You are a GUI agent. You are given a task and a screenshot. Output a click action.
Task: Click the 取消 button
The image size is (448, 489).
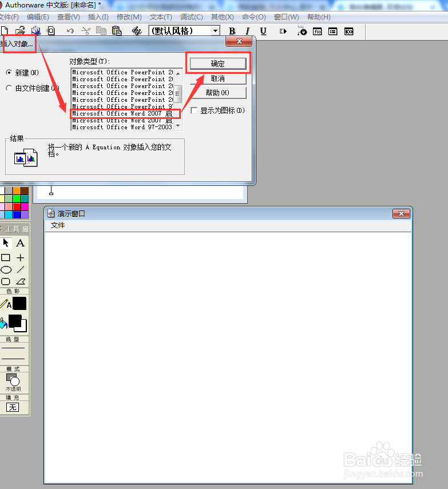point(218,78)
